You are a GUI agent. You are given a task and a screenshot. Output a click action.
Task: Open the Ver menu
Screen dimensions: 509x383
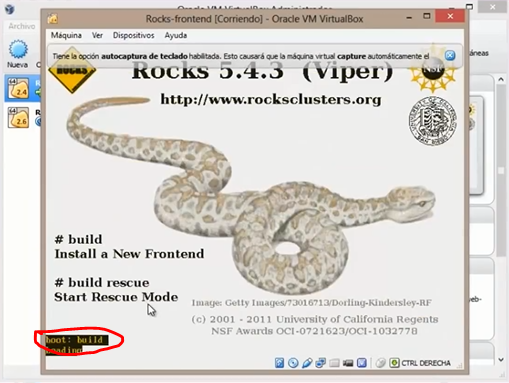97,35
